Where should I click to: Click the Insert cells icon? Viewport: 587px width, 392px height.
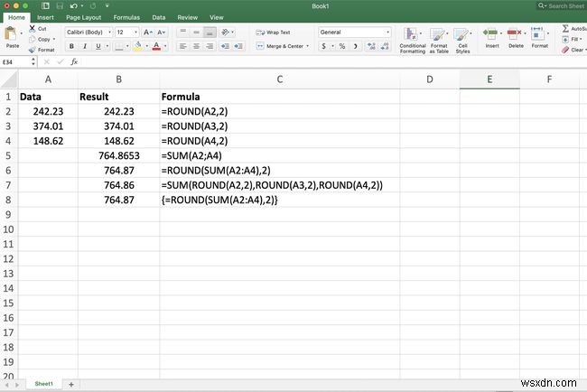[x=490, y=33]
